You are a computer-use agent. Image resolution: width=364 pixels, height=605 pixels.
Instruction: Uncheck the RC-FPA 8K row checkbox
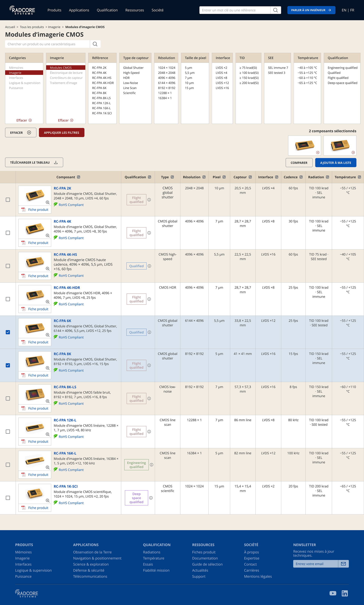(8, 365)
